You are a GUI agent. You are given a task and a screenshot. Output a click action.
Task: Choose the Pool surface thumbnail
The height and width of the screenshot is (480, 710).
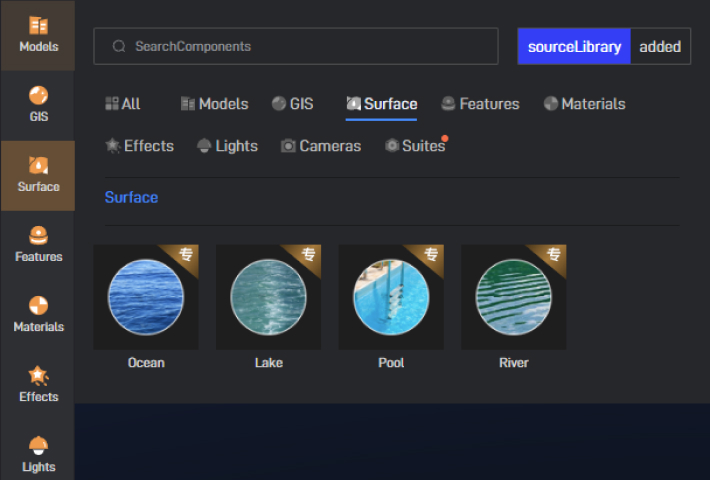tap(391, 297)
